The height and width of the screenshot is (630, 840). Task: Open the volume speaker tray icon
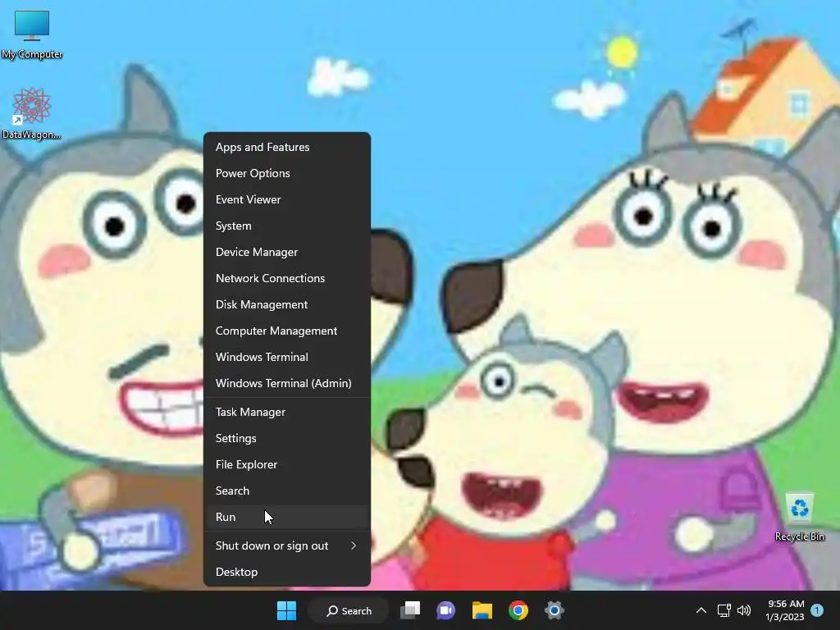(744, 610)
